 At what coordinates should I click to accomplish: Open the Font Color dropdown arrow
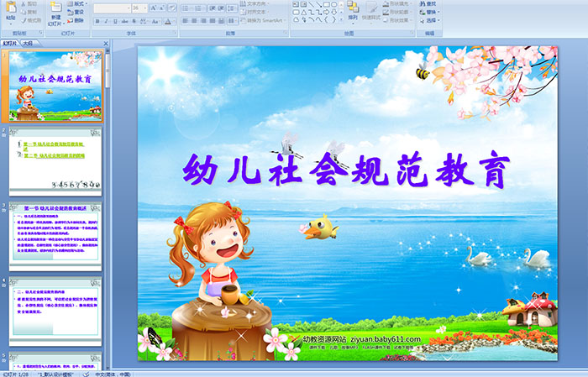[x=175, y=22]
